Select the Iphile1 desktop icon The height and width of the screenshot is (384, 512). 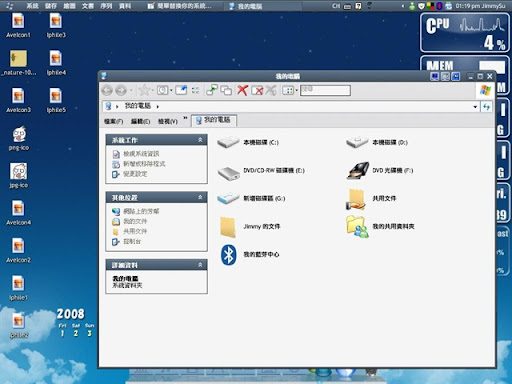coord(18,288)
